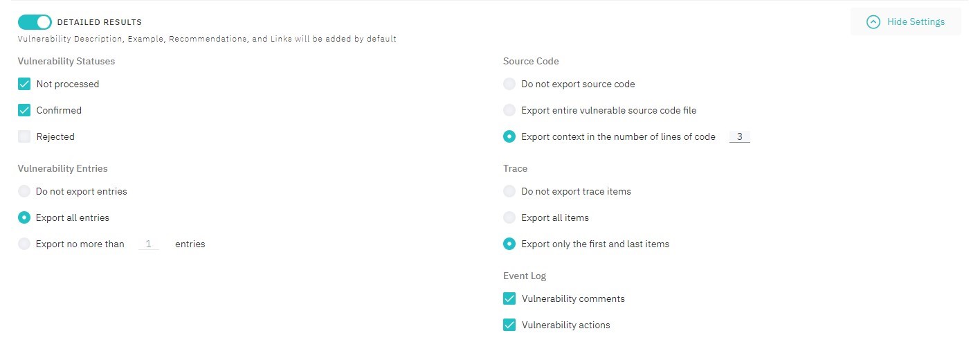The height and width of the screenshot is (349, 980).
Task: Collapse settings with Hide Settings button
Action: click(x=905, y=21)
